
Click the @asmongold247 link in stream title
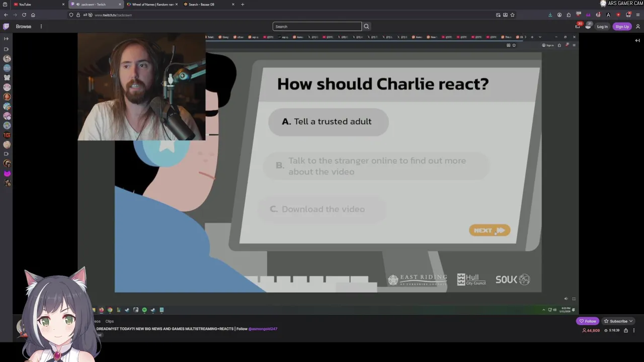[x=263, y=329]
